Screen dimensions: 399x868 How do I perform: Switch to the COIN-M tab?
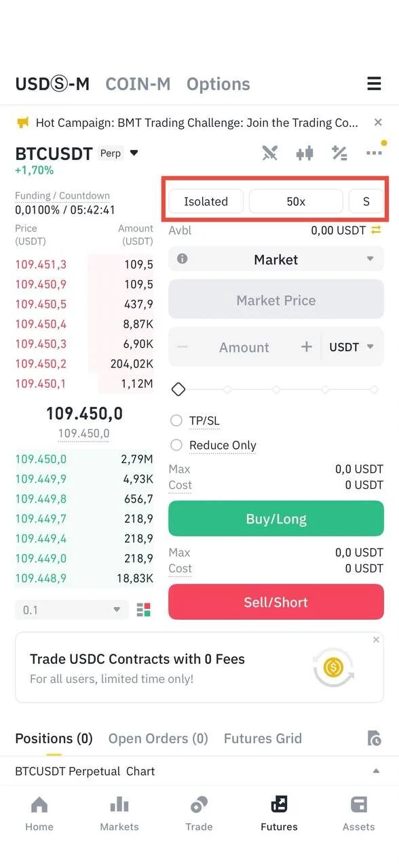click(x=138, y=84)
